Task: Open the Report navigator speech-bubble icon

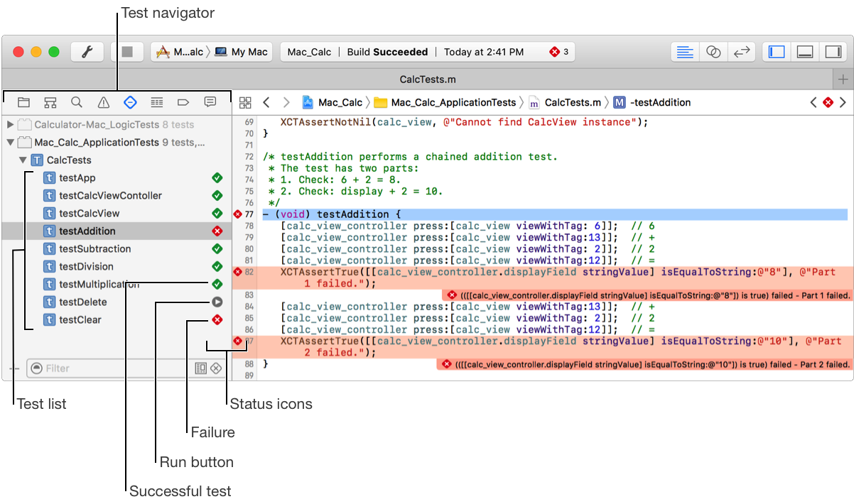Action: [x=210, y=102]
